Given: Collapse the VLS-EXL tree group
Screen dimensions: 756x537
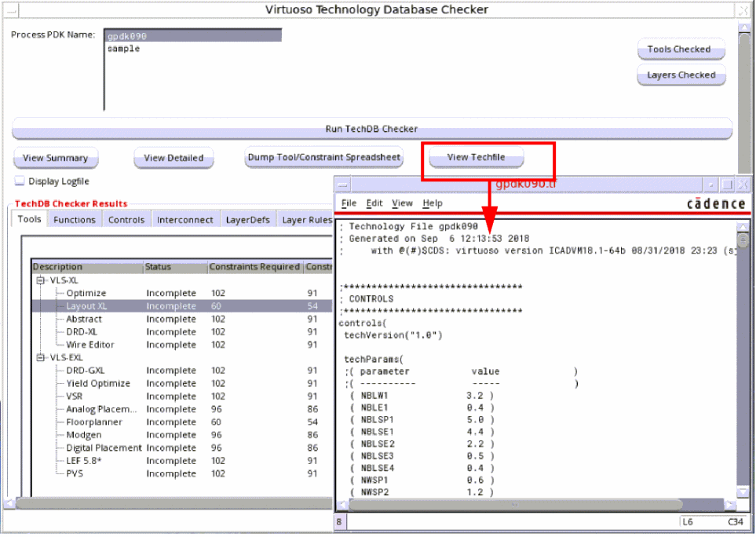Looking at the screenshot, I should [x=39, y=357].
